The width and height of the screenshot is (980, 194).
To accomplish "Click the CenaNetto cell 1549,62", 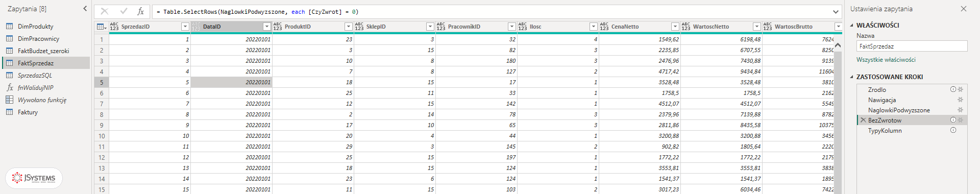I will (x=640, y=39).
